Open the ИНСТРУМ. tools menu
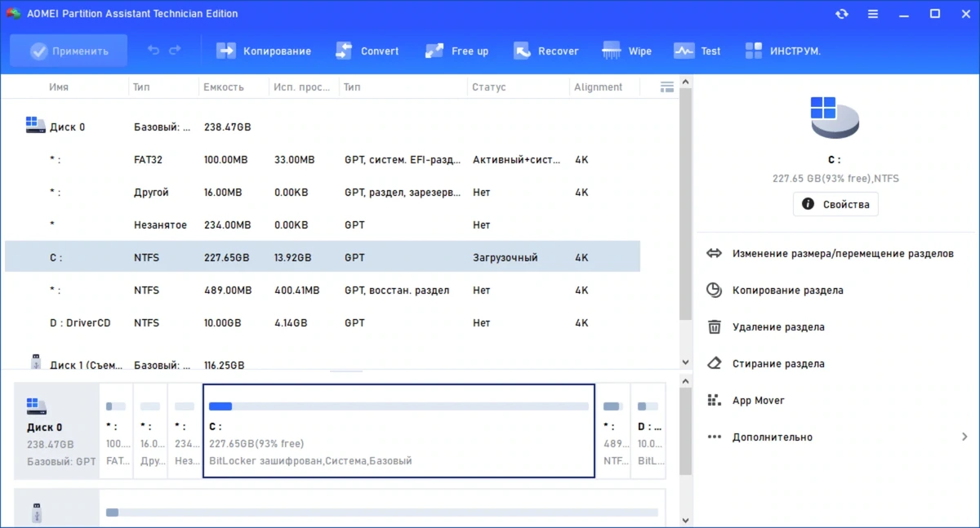This screenshot has height=528, width=980. pos(782,51)
